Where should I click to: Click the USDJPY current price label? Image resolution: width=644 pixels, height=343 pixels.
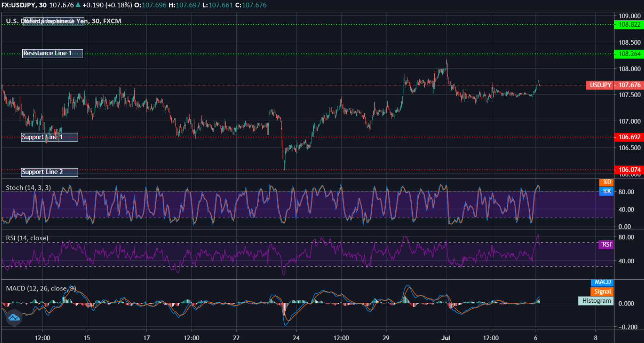(x=600, y=85)
